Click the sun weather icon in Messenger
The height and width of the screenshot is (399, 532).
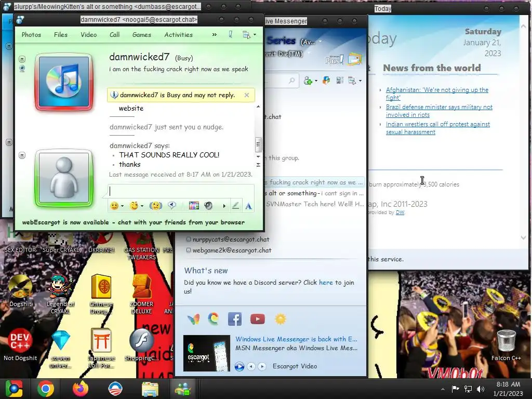click(x=280, y=320)
